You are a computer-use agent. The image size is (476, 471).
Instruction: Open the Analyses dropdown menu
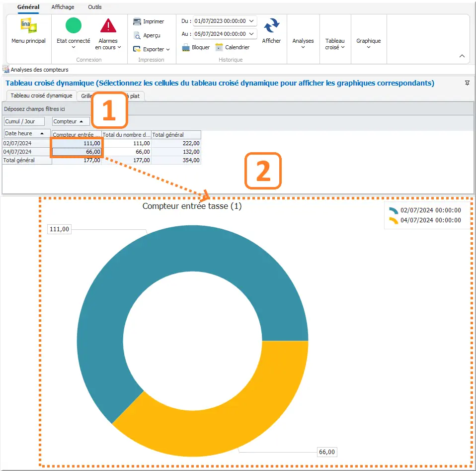(x=303, y=43)
